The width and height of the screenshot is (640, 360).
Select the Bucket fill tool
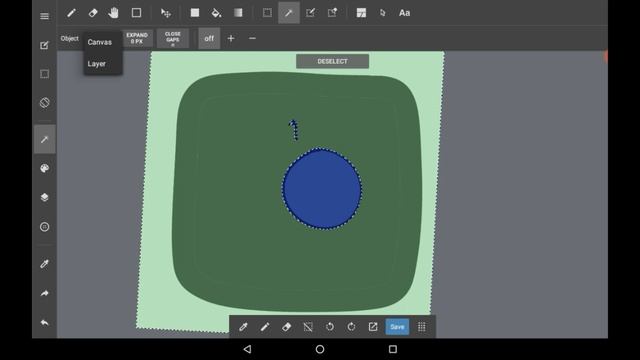click(216, 13)
